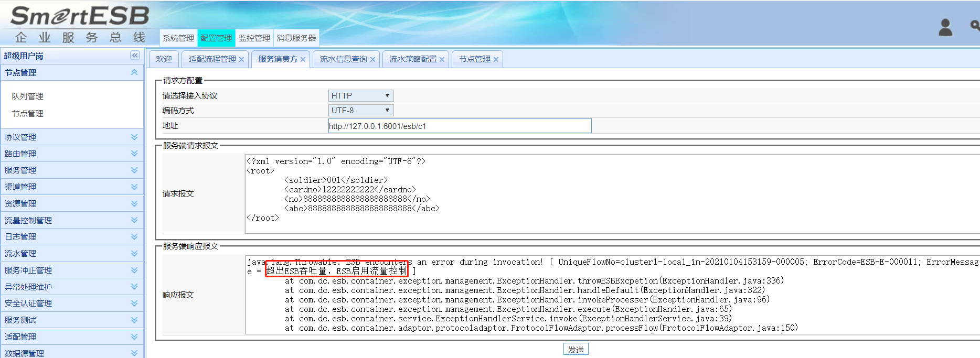Close the 流水策略配置 tab

pyautogui.click(x=442, y=60)
